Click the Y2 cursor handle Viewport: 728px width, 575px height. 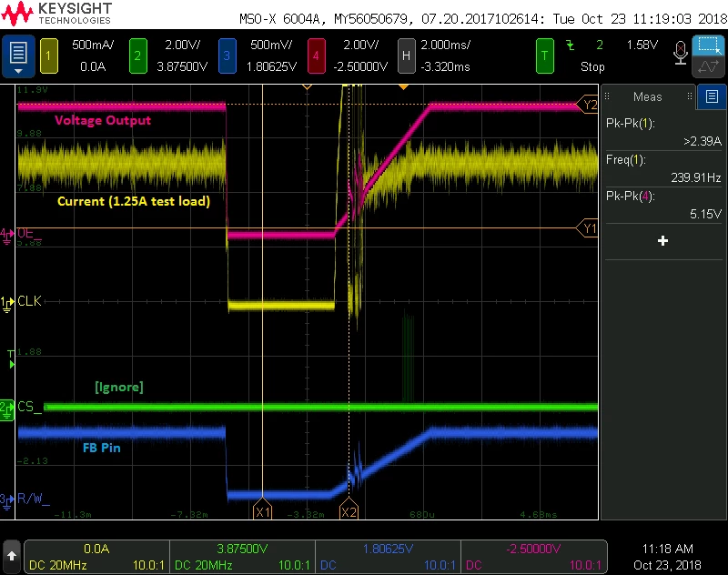(x=587, y=105)
